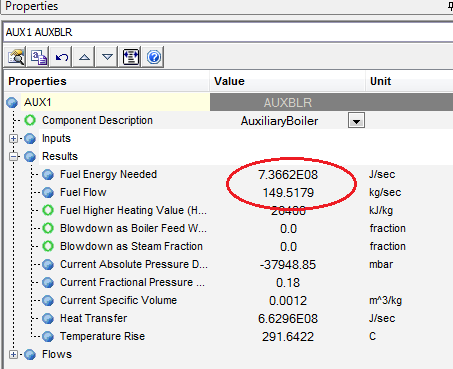Select Current Specific Volume label

pos(118,300)
